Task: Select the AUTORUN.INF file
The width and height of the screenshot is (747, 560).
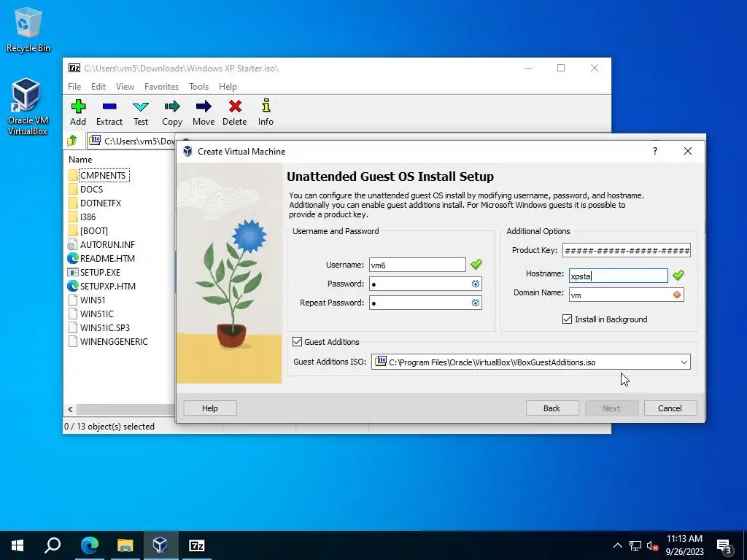Action: point(107,244)
